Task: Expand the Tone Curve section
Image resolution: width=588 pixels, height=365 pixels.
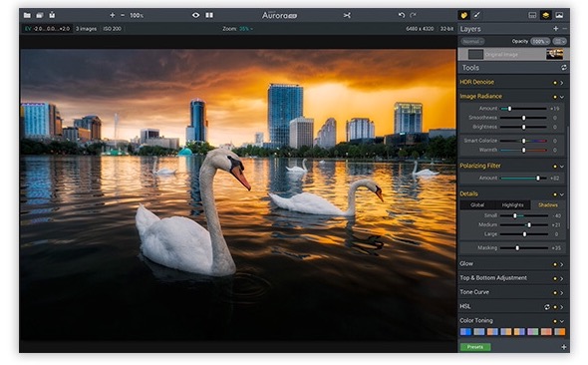Action: (562, 293)
